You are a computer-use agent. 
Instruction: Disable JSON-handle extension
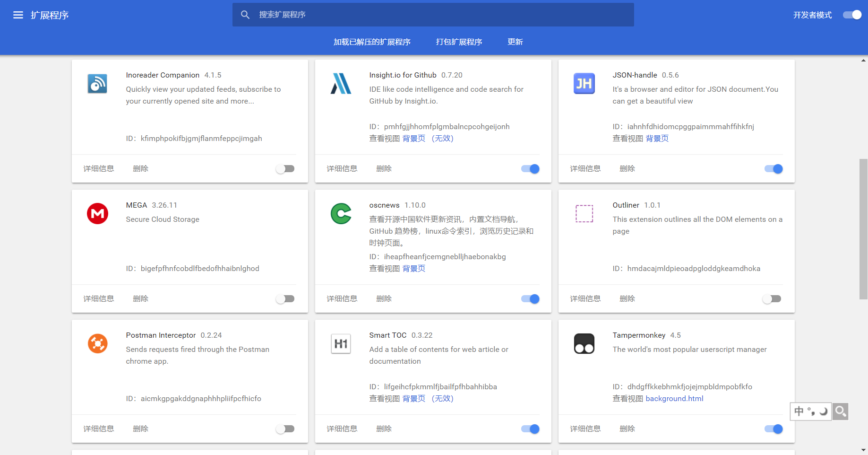[773, 169]
